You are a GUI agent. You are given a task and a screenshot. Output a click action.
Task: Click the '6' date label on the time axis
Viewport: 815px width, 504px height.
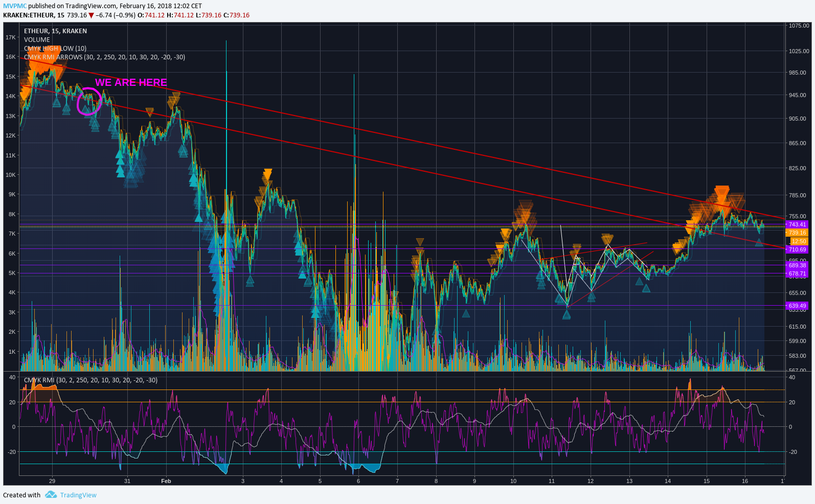pos(358,481)
